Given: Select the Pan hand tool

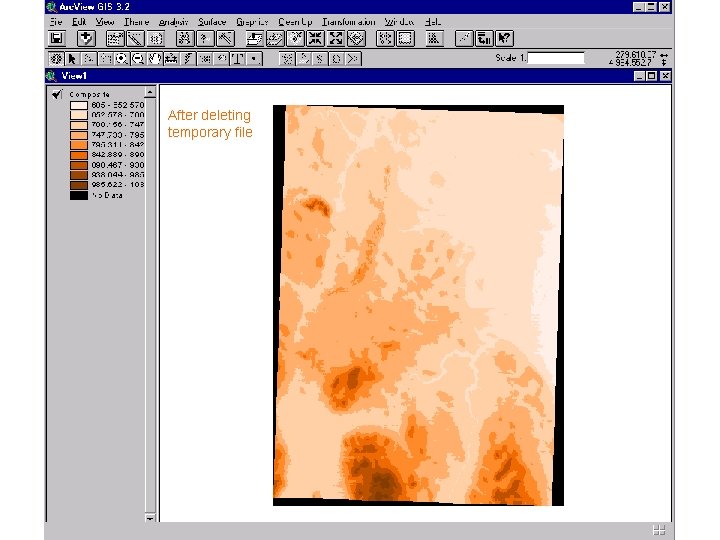Looking at the screenshot, I should [155, 59].
